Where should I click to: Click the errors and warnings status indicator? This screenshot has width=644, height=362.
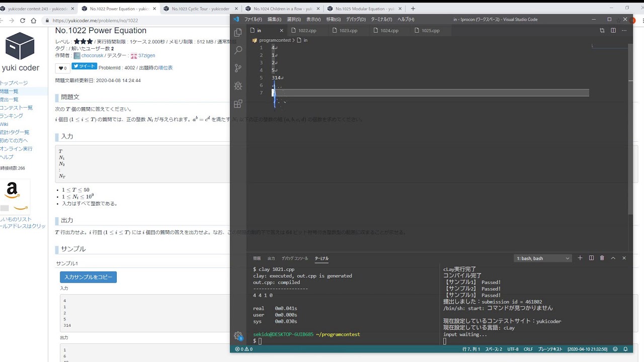(244, 349)
